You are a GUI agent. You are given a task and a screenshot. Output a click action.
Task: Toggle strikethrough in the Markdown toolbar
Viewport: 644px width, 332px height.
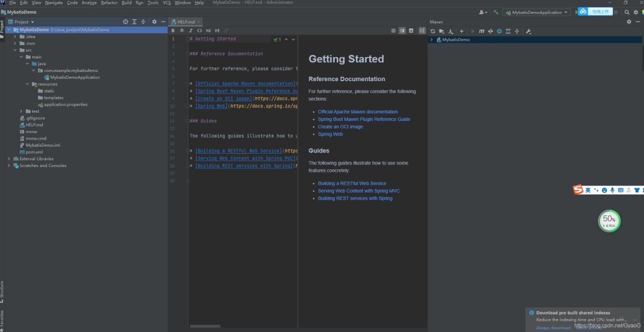(x=182, y=30)
